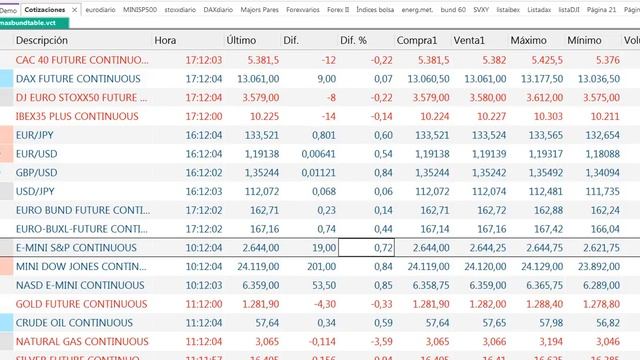640x360 pixels.
Task: Switch to the DAXdiario tab
Action: [218, 9]
